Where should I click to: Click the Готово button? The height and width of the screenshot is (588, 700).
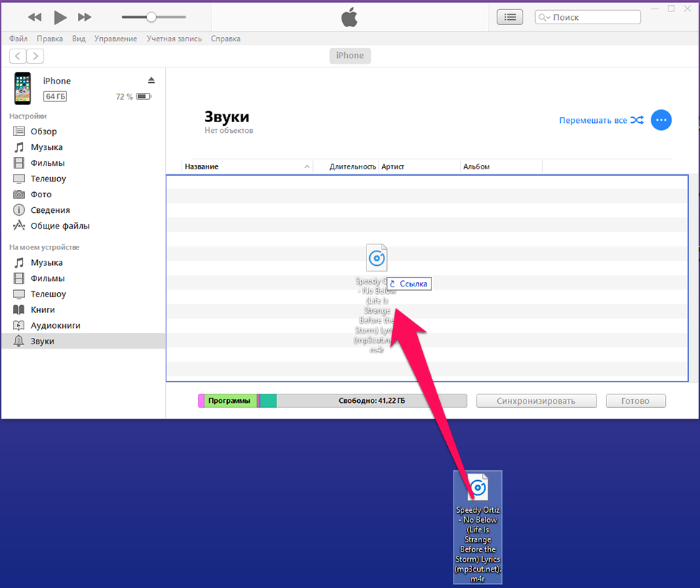click(x=635, y=401)
